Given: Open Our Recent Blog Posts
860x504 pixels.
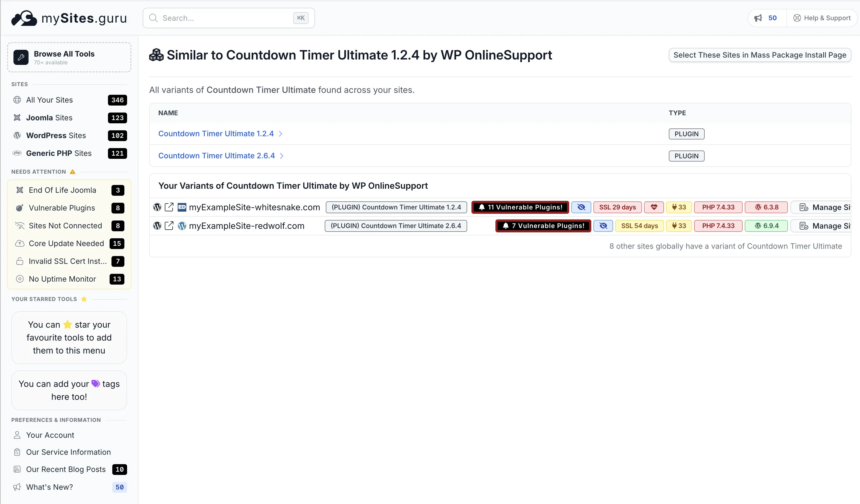Looking at the screenshot, I should coord(66,469).
